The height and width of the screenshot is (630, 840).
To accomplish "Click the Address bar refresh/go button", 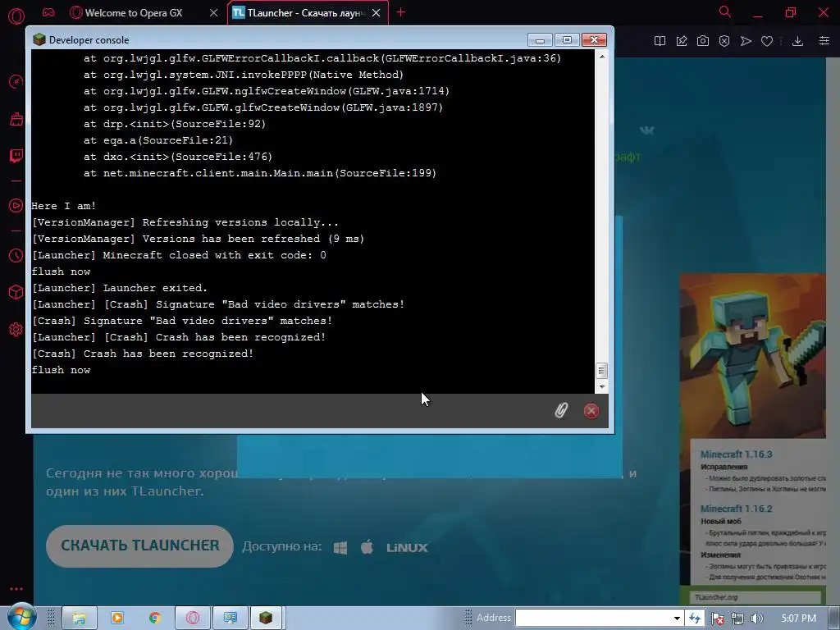I will (695, 619).
